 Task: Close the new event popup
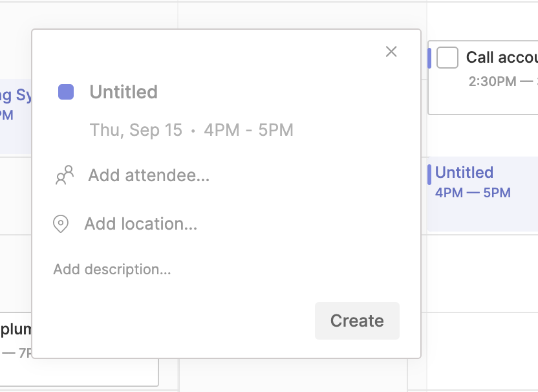click(x=391, y=52)
